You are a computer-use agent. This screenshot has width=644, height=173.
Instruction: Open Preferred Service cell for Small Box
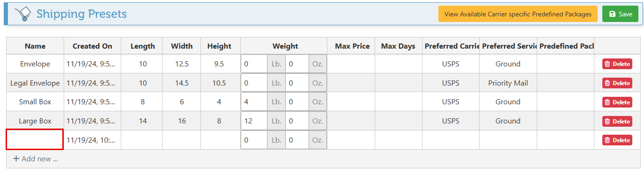[508, 101]
